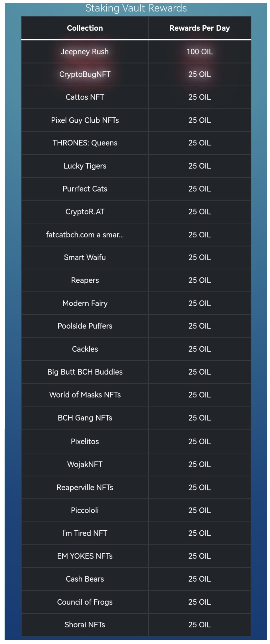Viewport: 270px width, 644px height.
Task: Click the Rewards Per Day column header
Action: coord(200,28)
